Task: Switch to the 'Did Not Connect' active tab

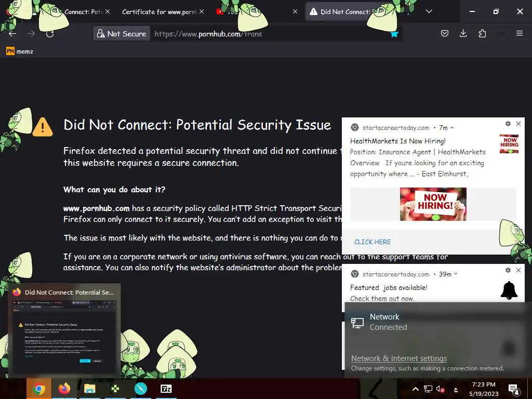Action: point(345,12)
